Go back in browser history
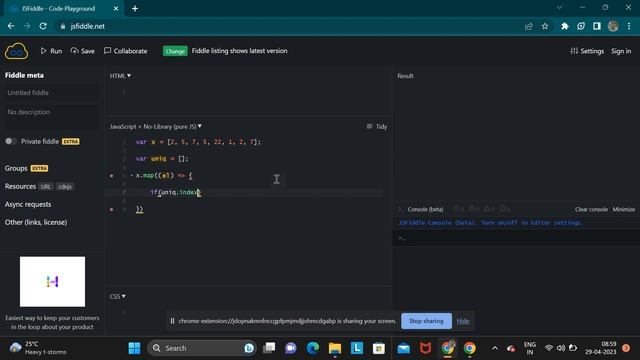 (11, 26)
